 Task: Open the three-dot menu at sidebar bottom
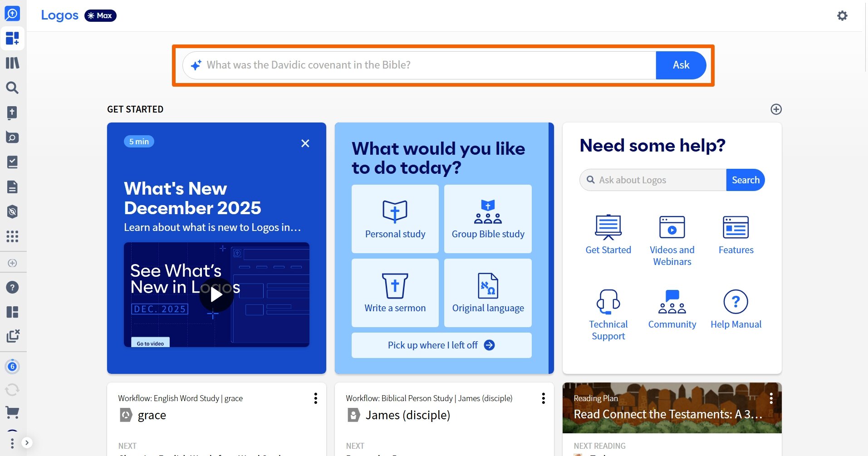[12, 443]
